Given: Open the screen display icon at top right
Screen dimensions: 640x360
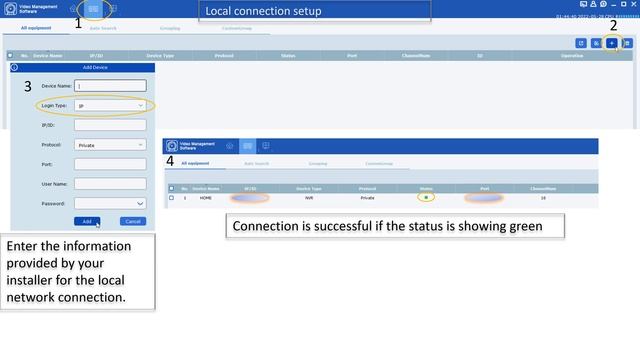Looking at the screenshot, I should point(583,4).
